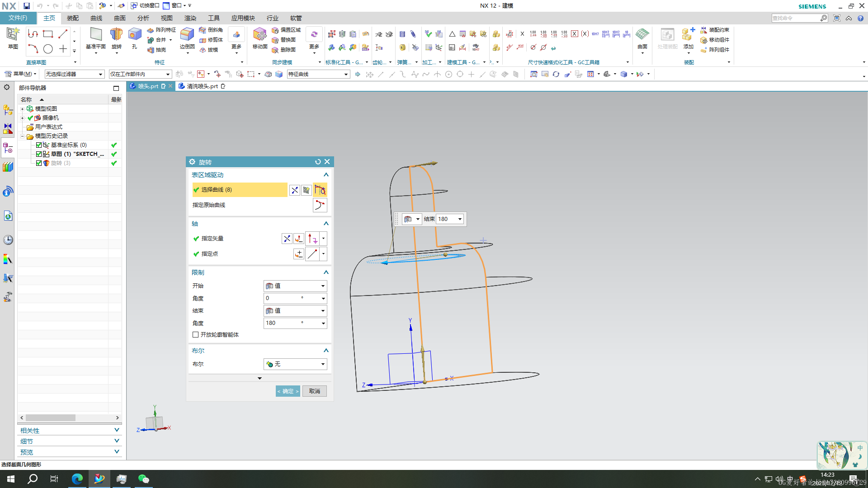Select the circle sketch tool
This screenshot has height=488, width=868.
coord(48,49)
